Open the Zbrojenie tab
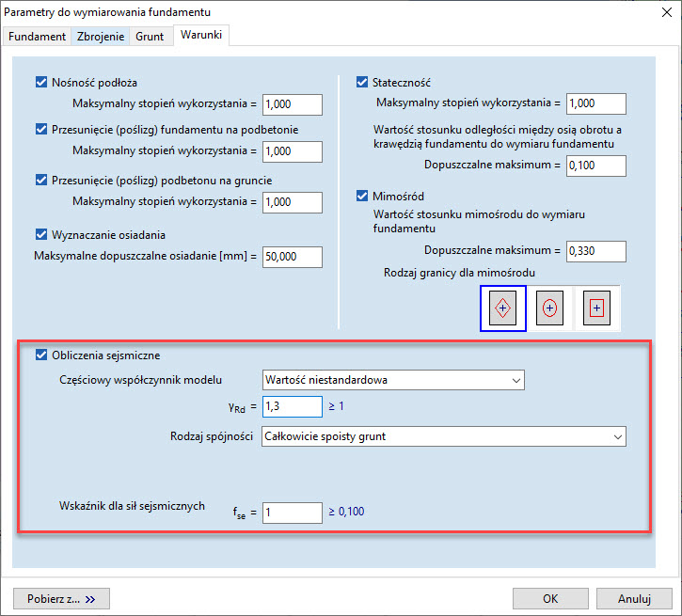This screenshot has width=682, height=616. pyautogui.click(x=102, y=37)
